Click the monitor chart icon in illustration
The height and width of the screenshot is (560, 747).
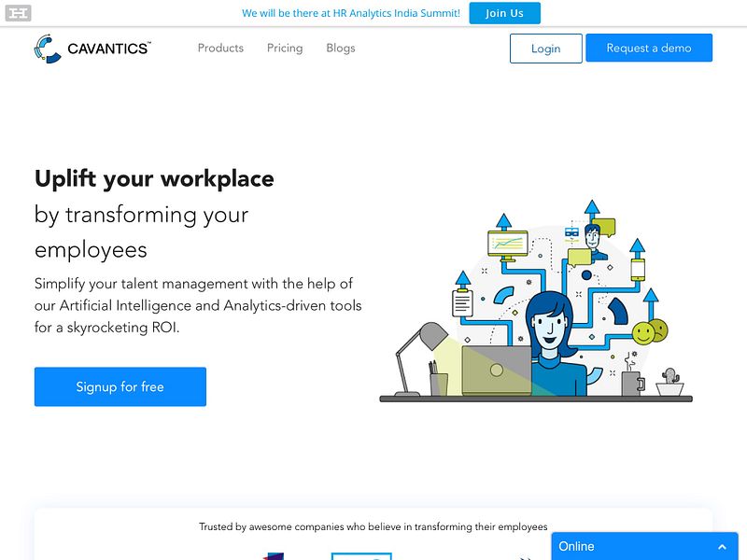(x=508, y=245)
